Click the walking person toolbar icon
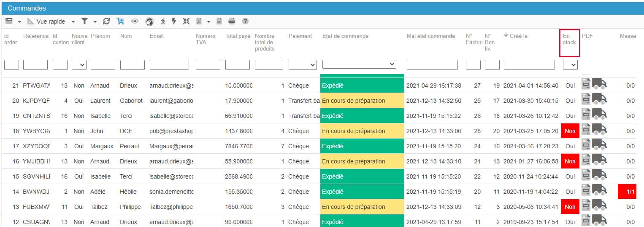644x227 pixels. pos(163,21)
